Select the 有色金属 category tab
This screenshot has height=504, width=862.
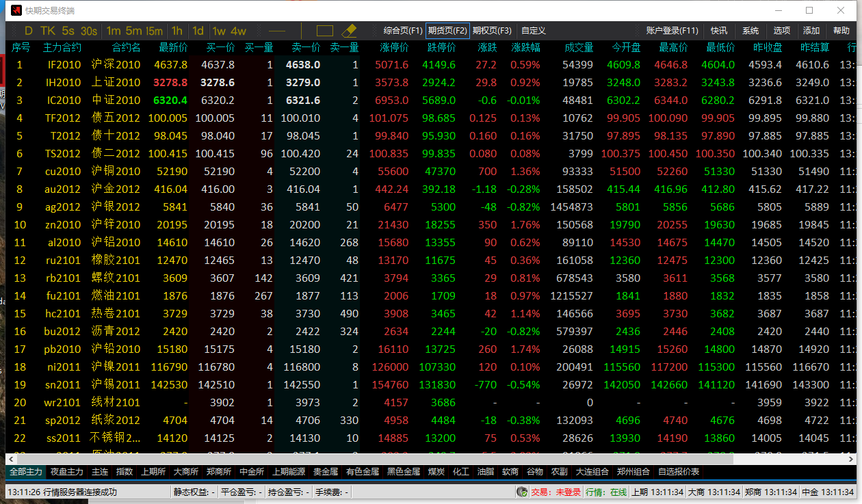coord(362,472)
